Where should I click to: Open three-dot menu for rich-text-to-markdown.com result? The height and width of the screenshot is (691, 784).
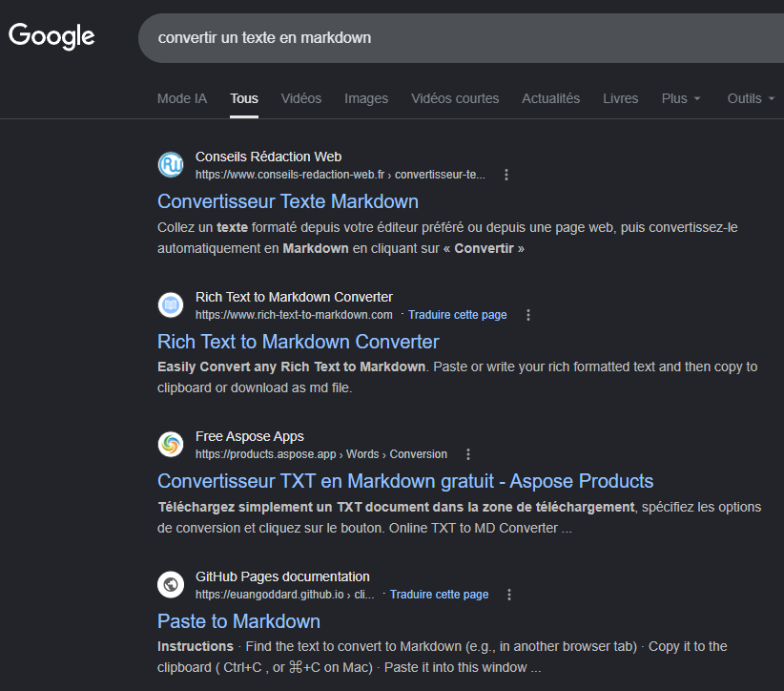(528, 315)
